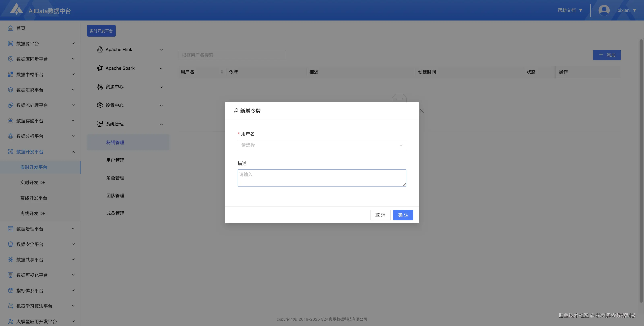Click the AllData logo icon
The height and width of the screenshot is (326, 644).
click(x=17, y=9)
